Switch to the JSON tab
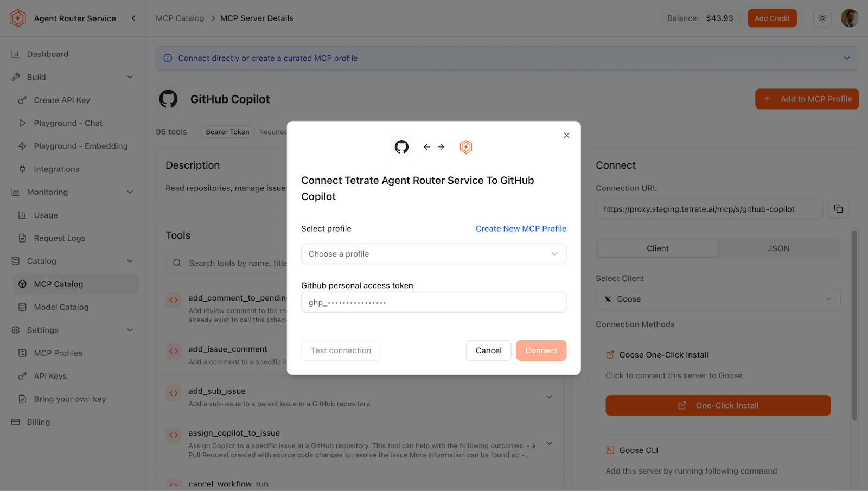Viewport: 868px width, 491px height. point(778,248)
